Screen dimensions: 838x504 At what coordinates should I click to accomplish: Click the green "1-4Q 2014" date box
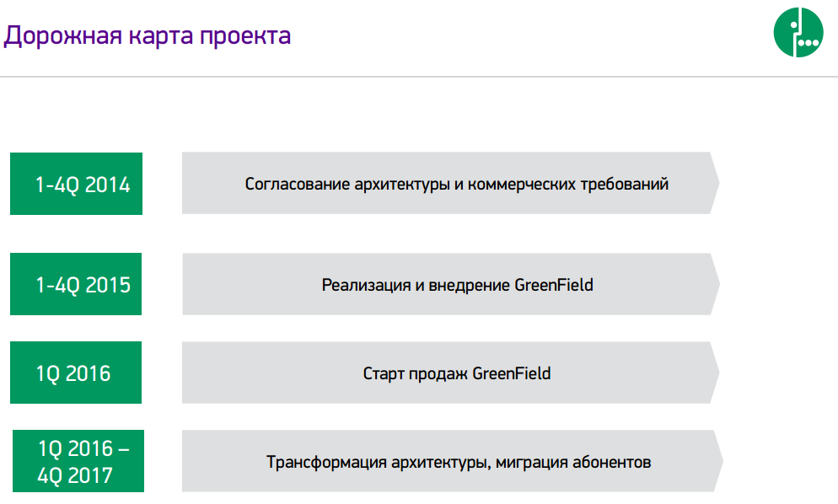click(x=77, y=184)
